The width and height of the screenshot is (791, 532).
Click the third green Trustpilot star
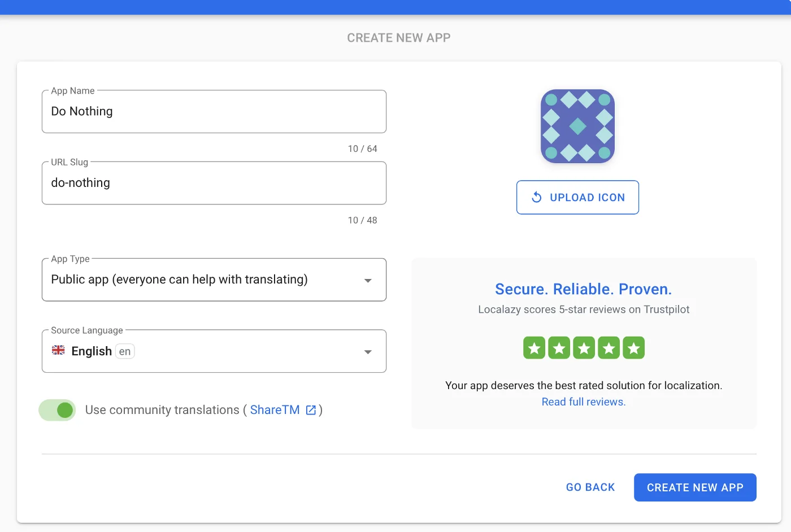click(x=584, y=348)
